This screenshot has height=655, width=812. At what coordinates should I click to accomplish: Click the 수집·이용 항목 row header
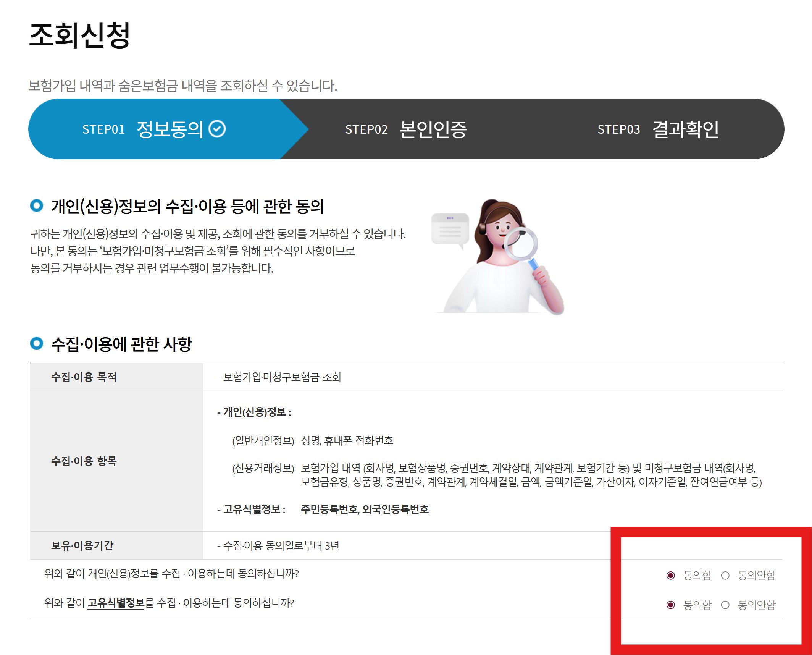84,461
